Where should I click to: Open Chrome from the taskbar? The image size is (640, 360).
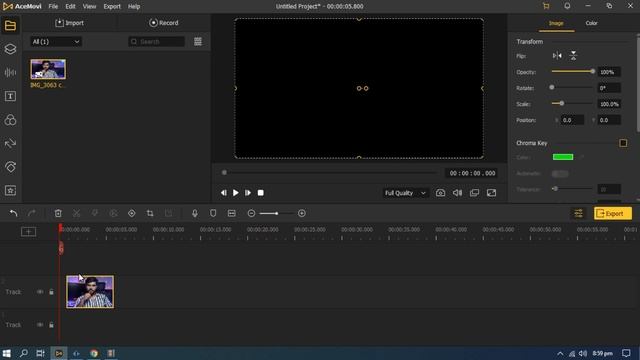click(94, 353)
